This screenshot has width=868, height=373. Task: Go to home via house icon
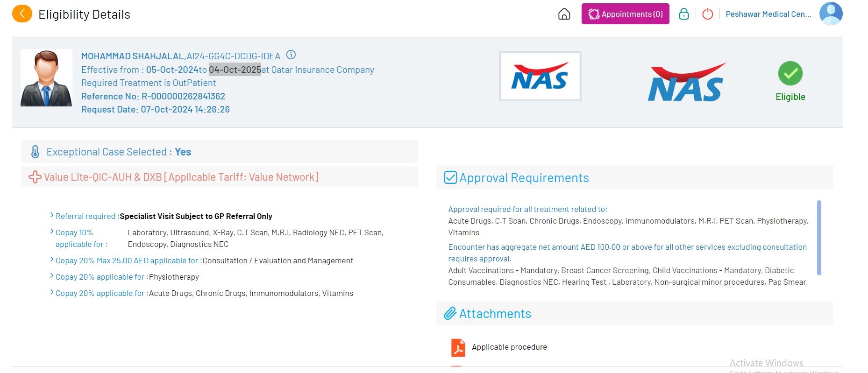click(x=564, y=14)
